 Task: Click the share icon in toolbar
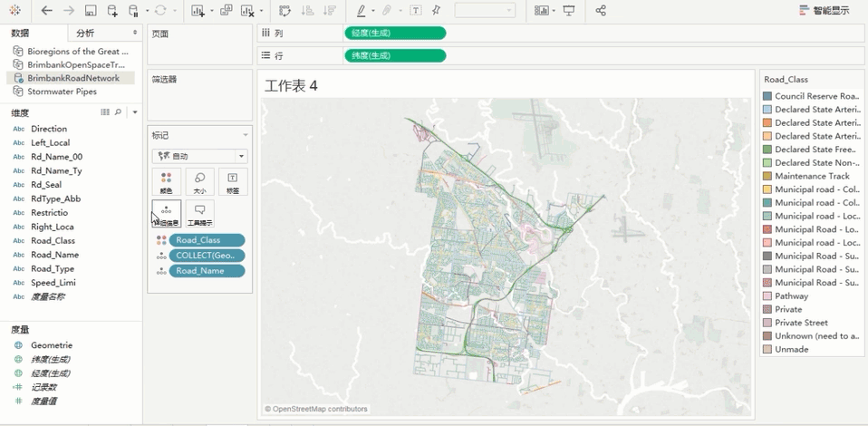click(x=601, y=11)
